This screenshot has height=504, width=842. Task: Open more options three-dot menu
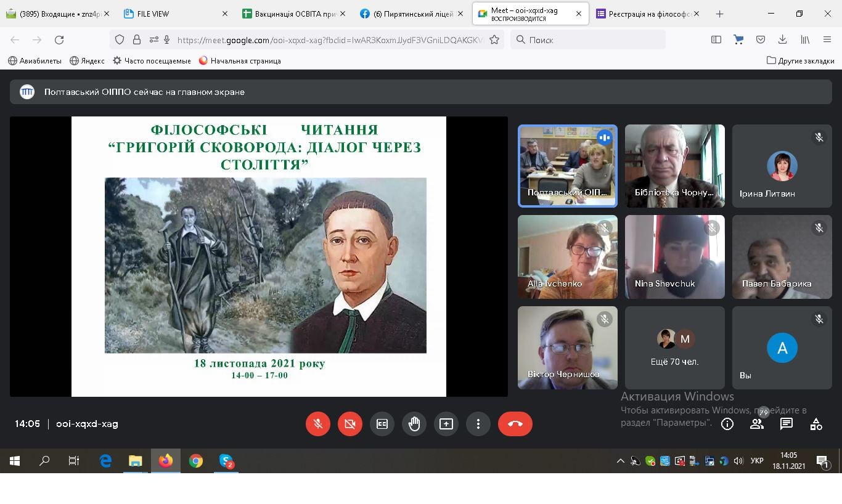478,424
